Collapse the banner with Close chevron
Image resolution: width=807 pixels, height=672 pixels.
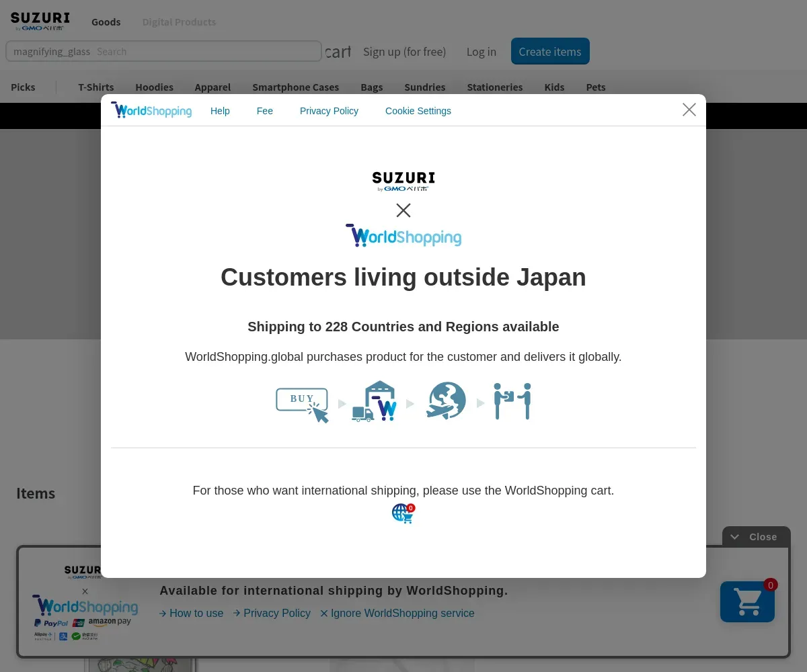tap(756, 537)
